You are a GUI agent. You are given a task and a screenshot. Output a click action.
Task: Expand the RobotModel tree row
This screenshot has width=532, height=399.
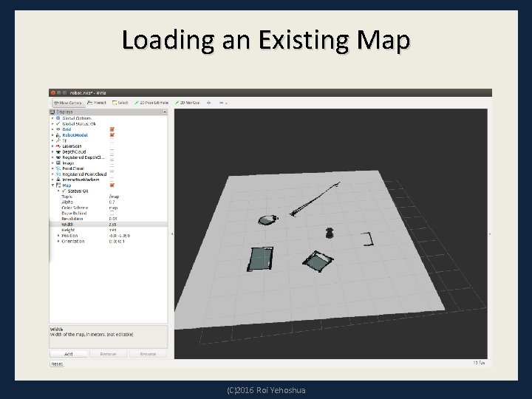(x=52, y=135)
